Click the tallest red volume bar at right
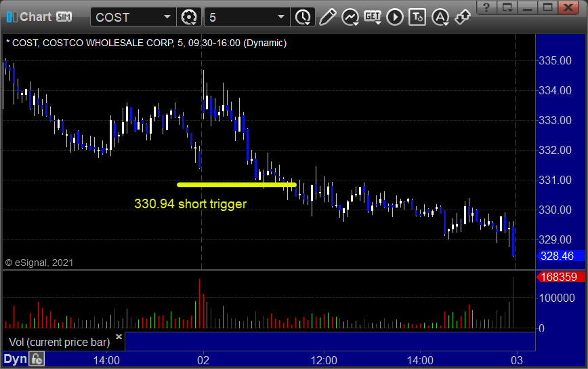The height and width of the screenshot is (369, 588). point(513,303)
